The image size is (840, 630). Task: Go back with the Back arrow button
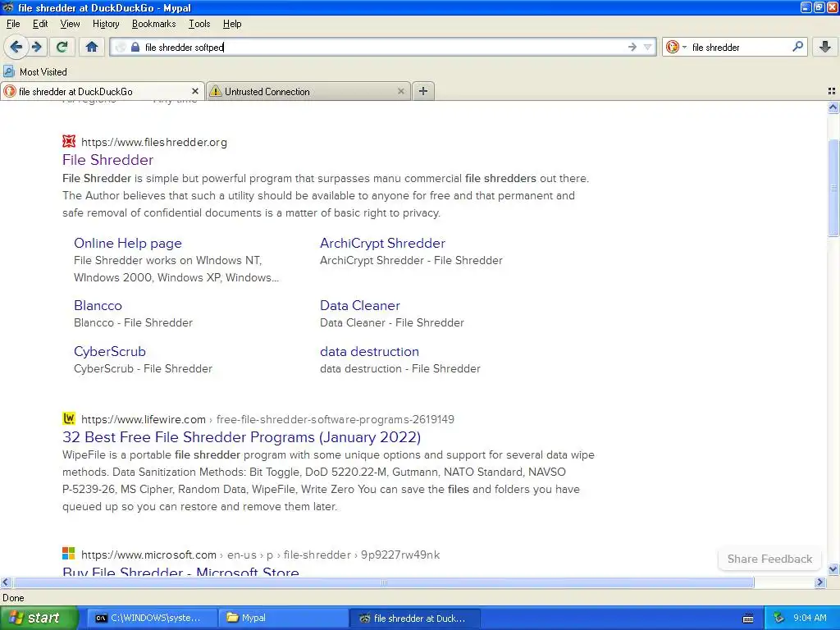pos(16,47)
